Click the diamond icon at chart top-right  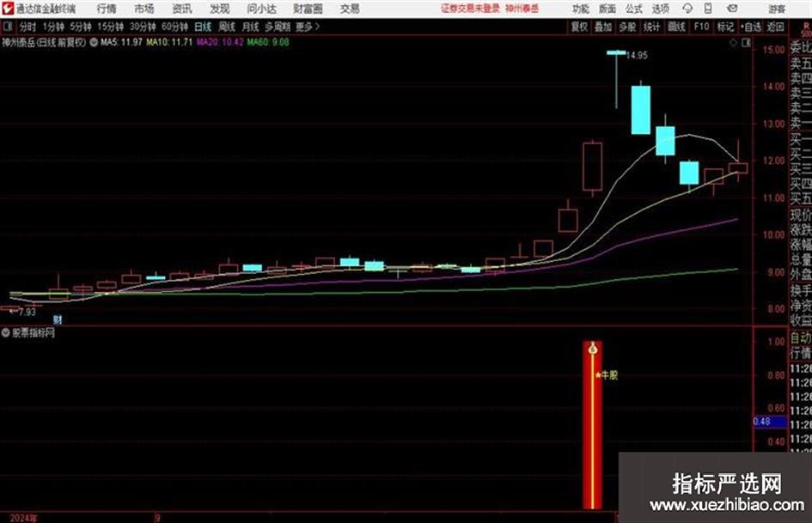[733, 43]
